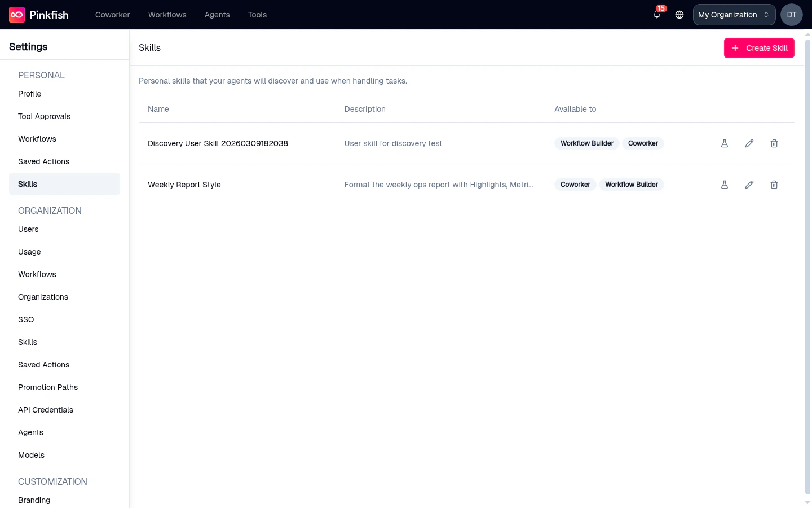The width and height of the screenshot is (812, 508).
Task: Open the pencil edit icon for Discovery User Skill
Action: coord(749,143)
